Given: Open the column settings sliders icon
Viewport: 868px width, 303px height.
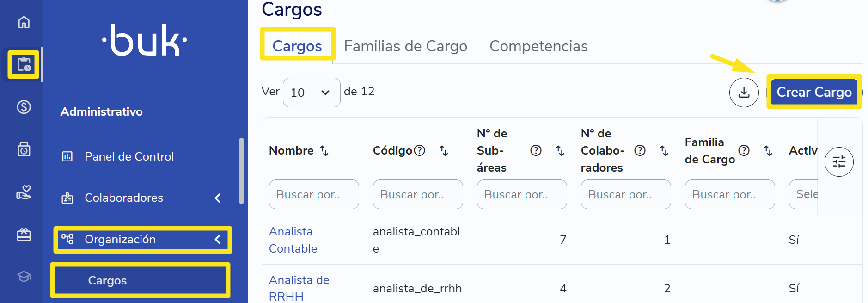Looking at the screenshot, I should 839,162.
